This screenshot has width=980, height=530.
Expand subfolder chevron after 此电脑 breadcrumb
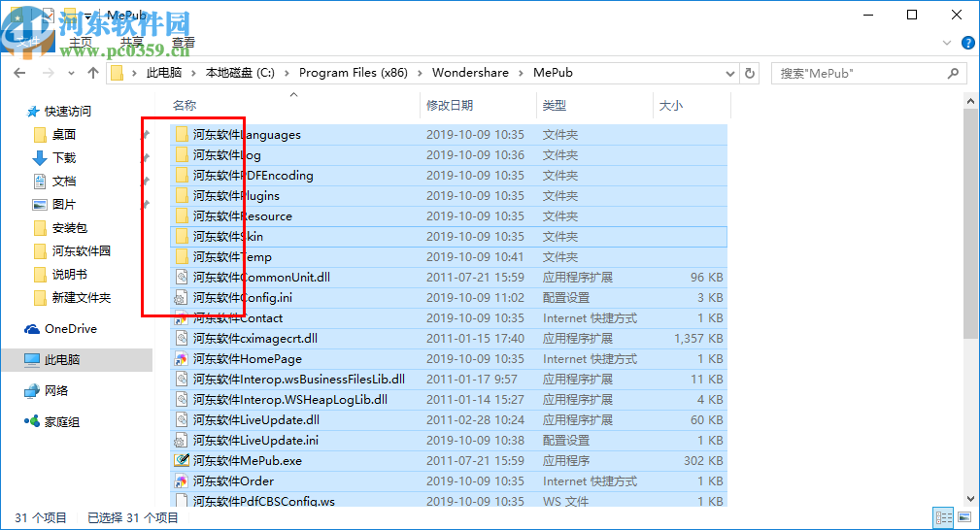pyautogui.click(x=193, y=73)
